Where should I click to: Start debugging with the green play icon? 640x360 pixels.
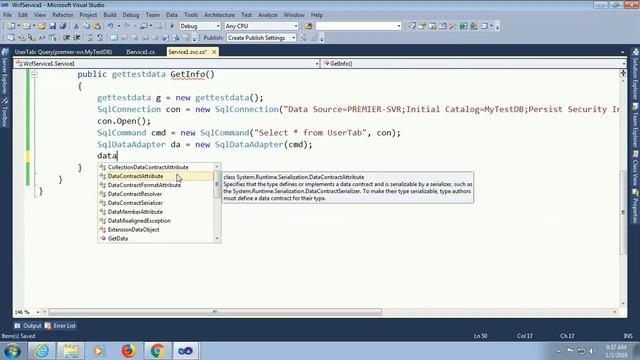click(172, 26)
